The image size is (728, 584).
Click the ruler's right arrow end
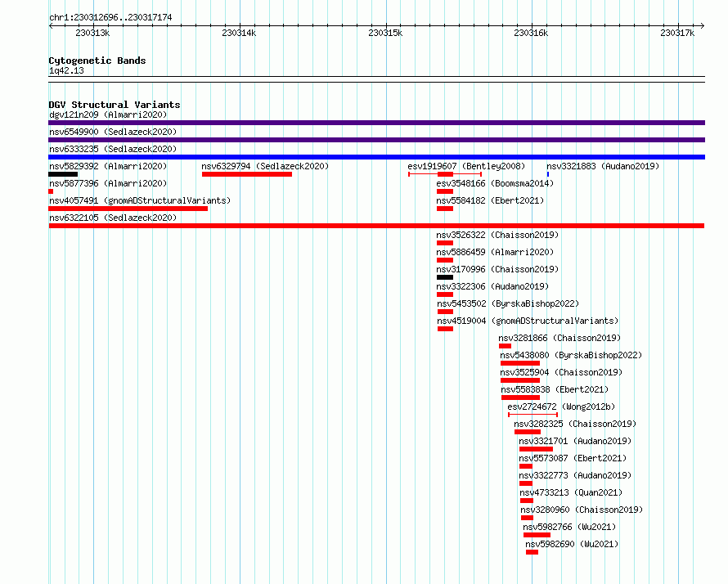click(x=703, y=25)
